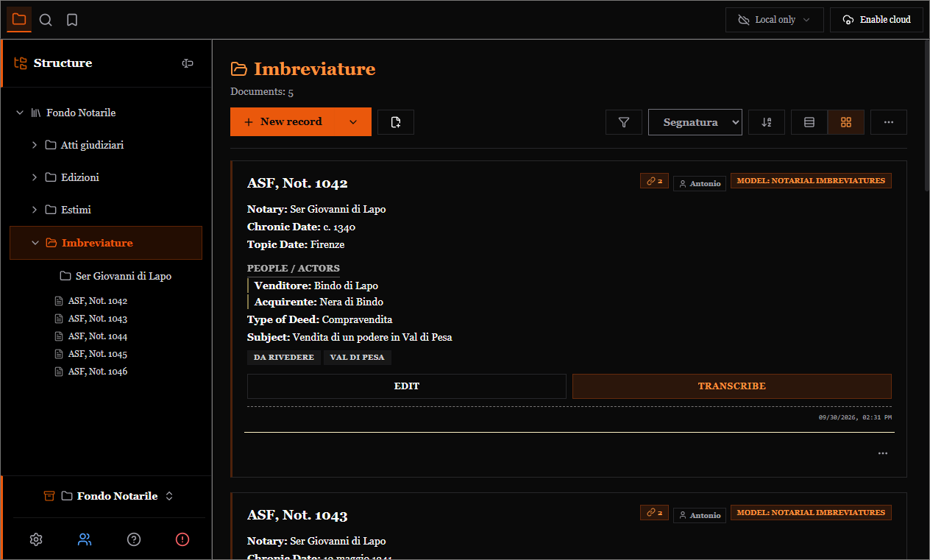Click EDIT on ASF, Not. 1042 card

tap(407, 386)
